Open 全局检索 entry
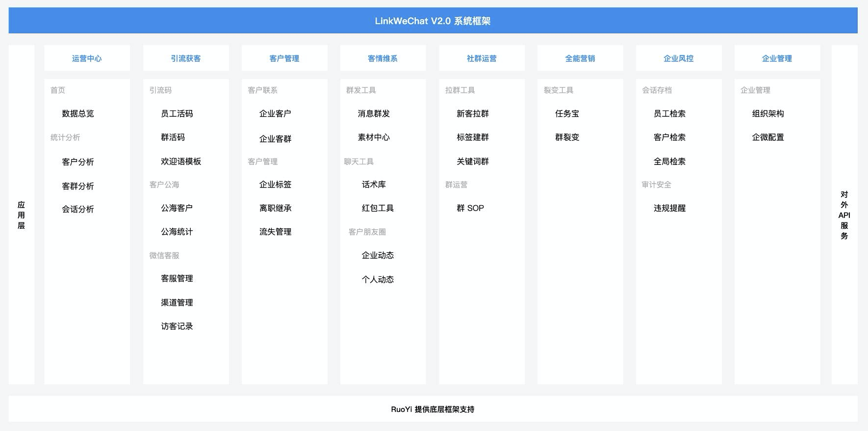This screenshot has width=868, height=431. [670, 161]
